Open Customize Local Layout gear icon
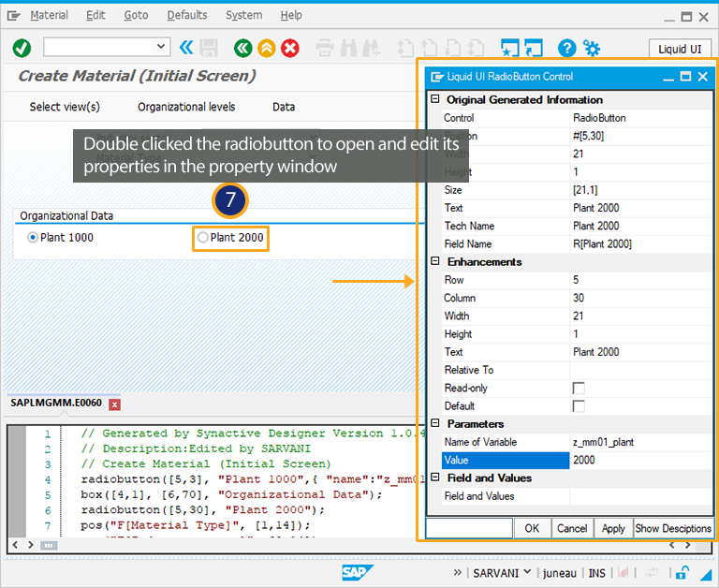719x588 pixels. point(592,48)
